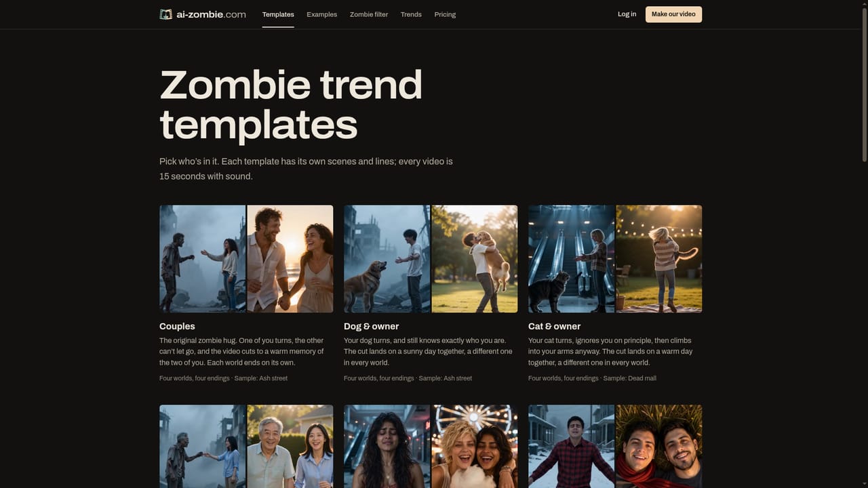Click the 'Sample: Dead mall' caption text
This screenshot has width=868, height=488.
point(630,378)
